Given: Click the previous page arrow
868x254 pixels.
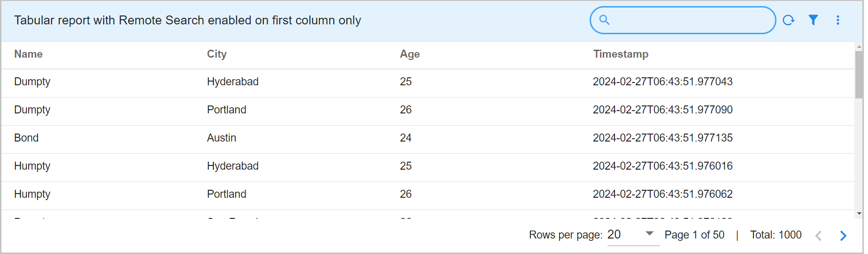Looking at the screenshot, I should click(818, 236).
